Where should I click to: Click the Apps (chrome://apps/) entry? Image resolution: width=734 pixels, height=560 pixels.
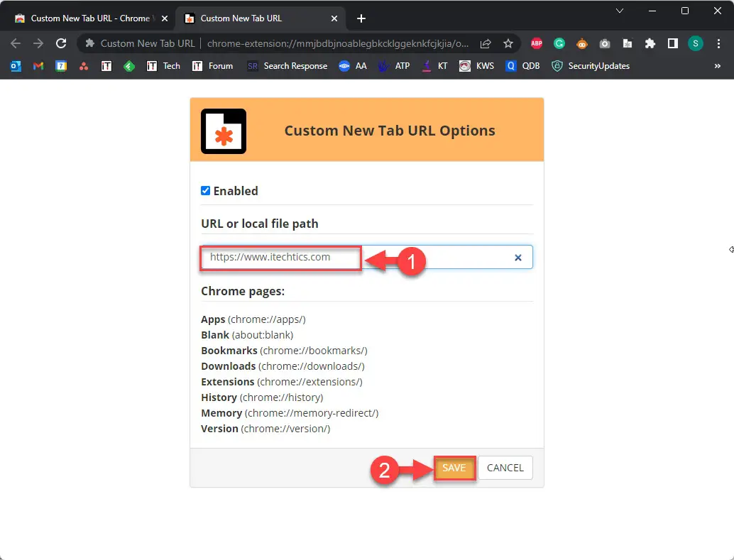tap(253, 319)
